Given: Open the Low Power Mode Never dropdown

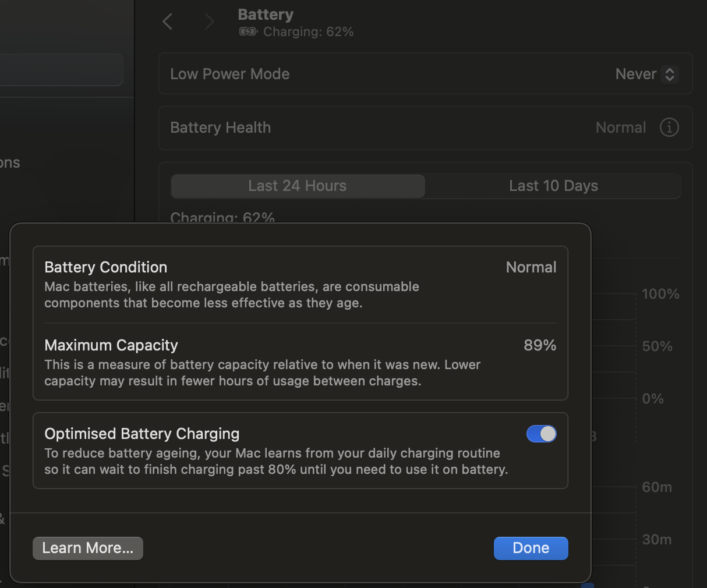Looking at the screenshot, I should click(x=646, y=75).
